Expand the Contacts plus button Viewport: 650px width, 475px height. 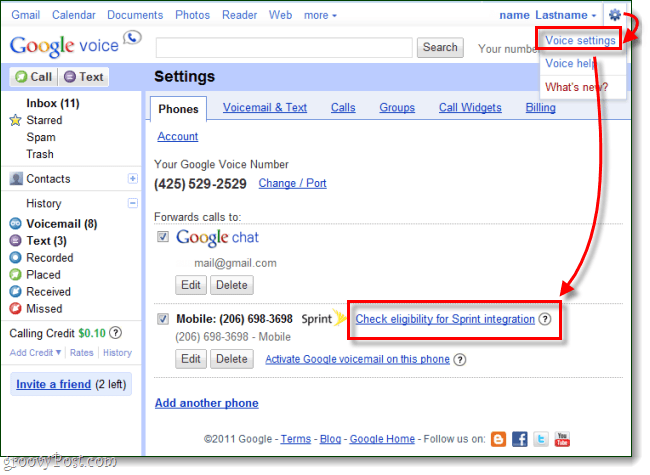(x=133, y=179)
